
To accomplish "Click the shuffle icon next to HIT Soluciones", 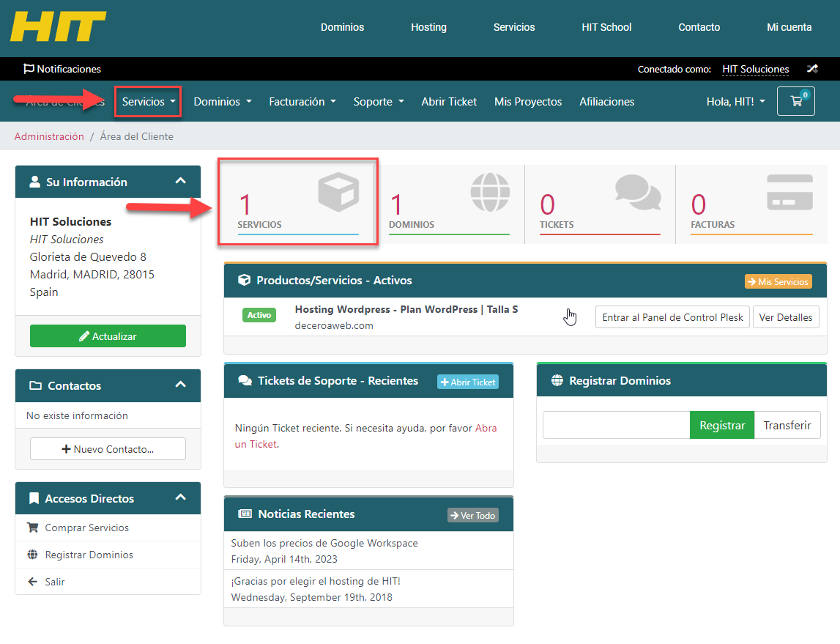I will click(x=812, y=69).
